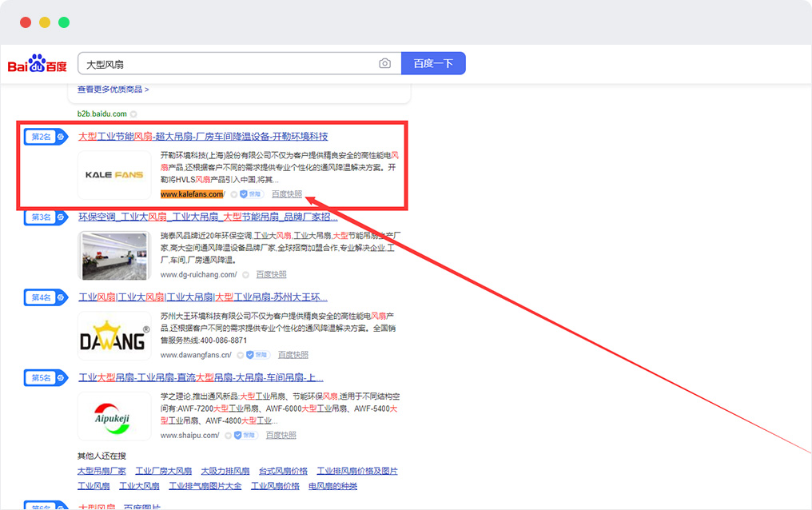Click the office reception photo thumbnail

click(x=114, y=255)
